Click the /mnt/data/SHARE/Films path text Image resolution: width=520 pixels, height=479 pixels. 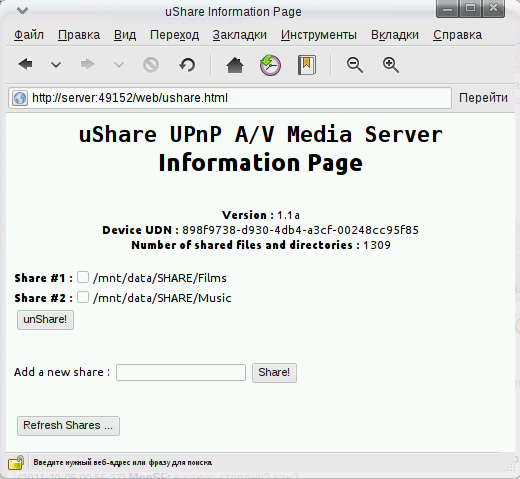pyautogui.click(x=160, y=278)
